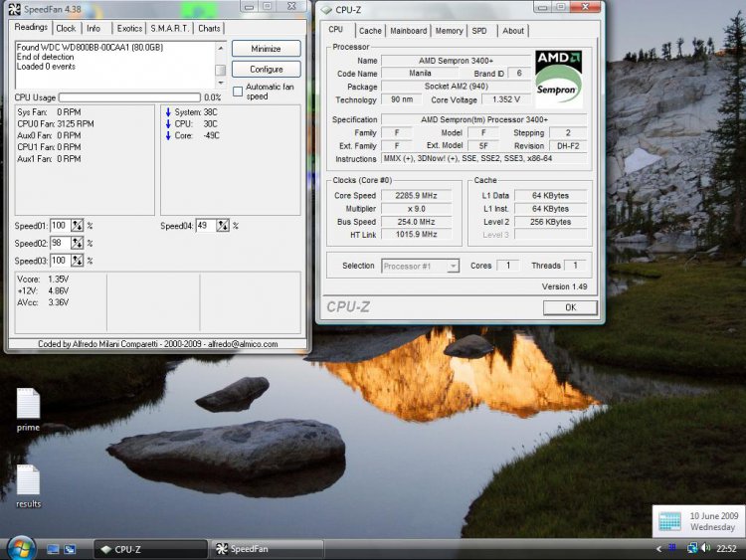The height and width of the screenshot is (560, 746).
Task: Toggle Automatic fan speed checkbox
Action: pos(238,92)
